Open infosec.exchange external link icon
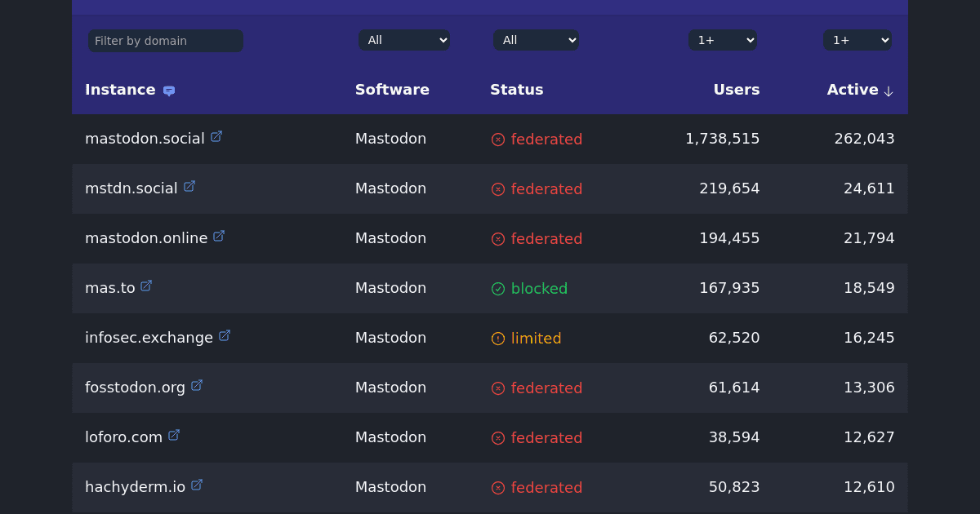This screenshot has width=980, height=514. tap(225, 336)
